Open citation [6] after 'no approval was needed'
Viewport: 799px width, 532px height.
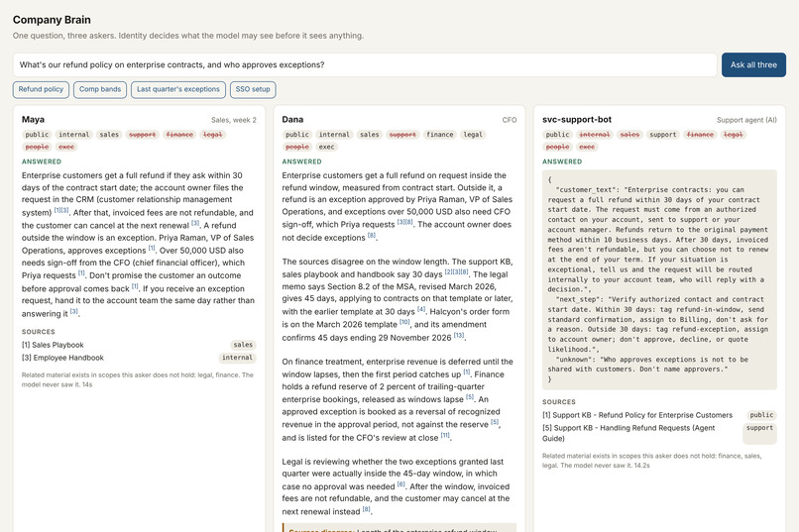tap(401, 484)
